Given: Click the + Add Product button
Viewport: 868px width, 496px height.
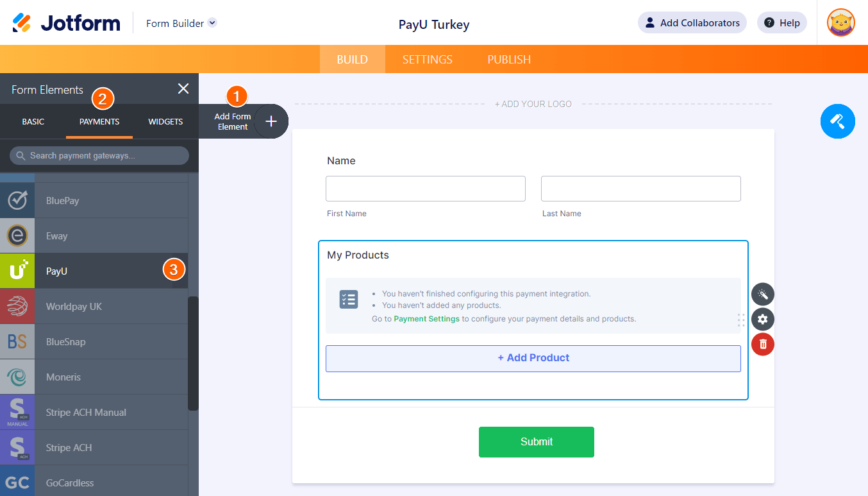Looking at the screenshot, I should pos(533,358).
